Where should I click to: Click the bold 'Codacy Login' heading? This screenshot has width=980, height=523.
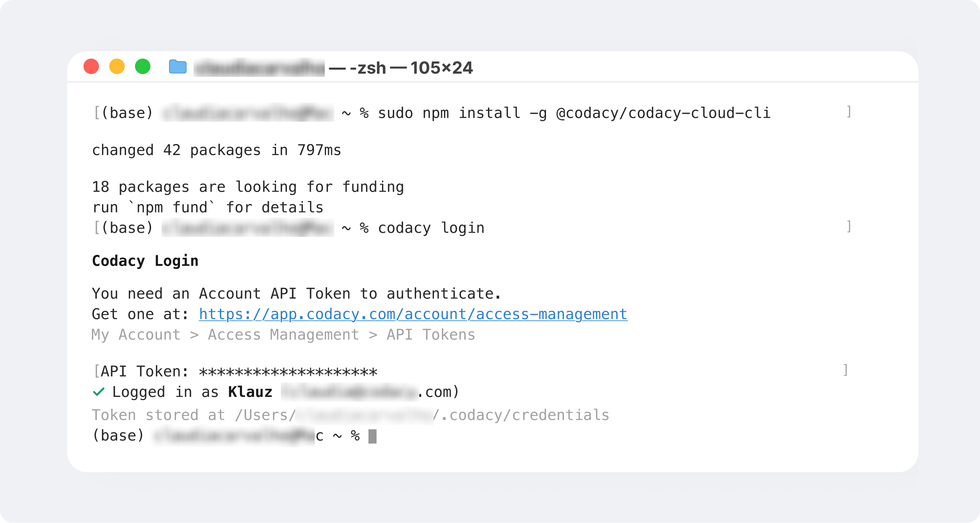145,261
